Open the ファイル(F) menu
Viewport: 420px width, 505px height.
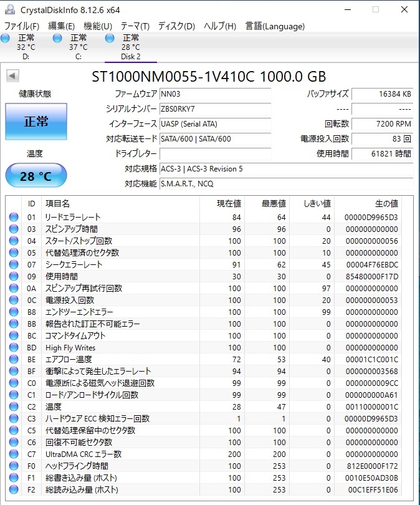(22, 26)
